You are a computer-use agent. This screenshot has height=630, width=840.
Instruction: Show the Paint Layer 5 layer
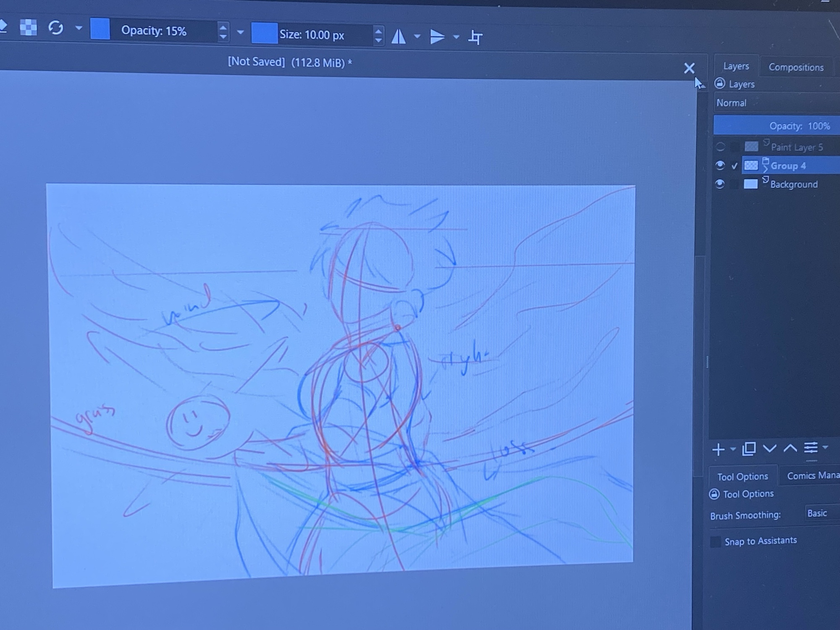click(x=720, y=147)
